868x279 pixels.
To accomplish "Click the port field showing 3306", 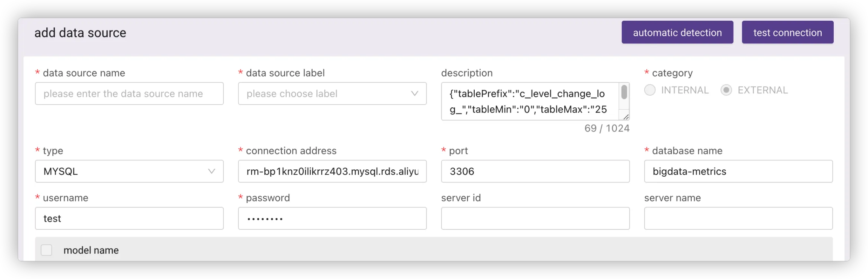I will point(535,171).
